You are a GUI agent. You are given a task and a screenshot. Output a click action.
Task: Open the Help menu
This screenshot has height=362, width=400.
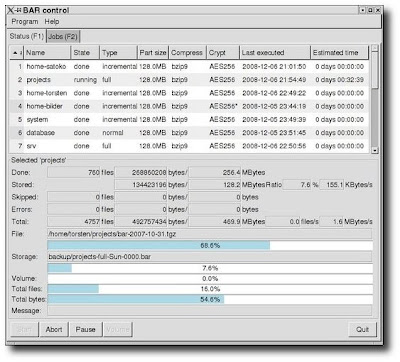52,22
